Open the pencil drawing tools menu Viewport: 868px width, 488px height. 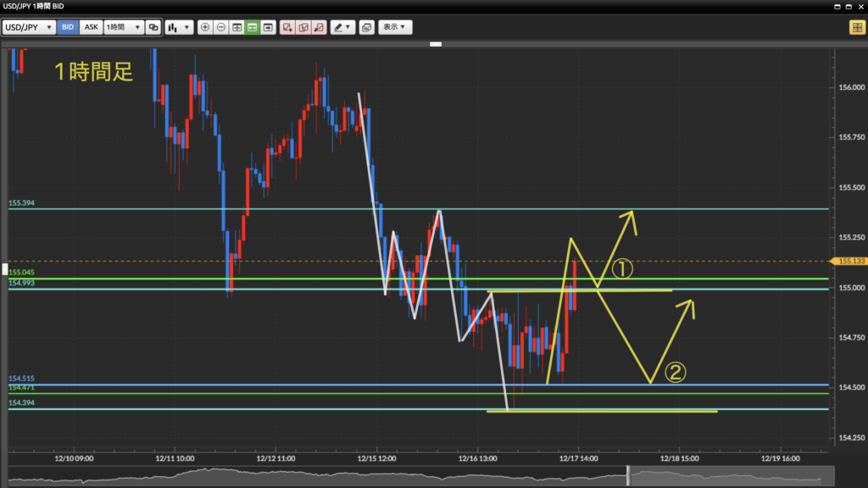tap(342, 27)
